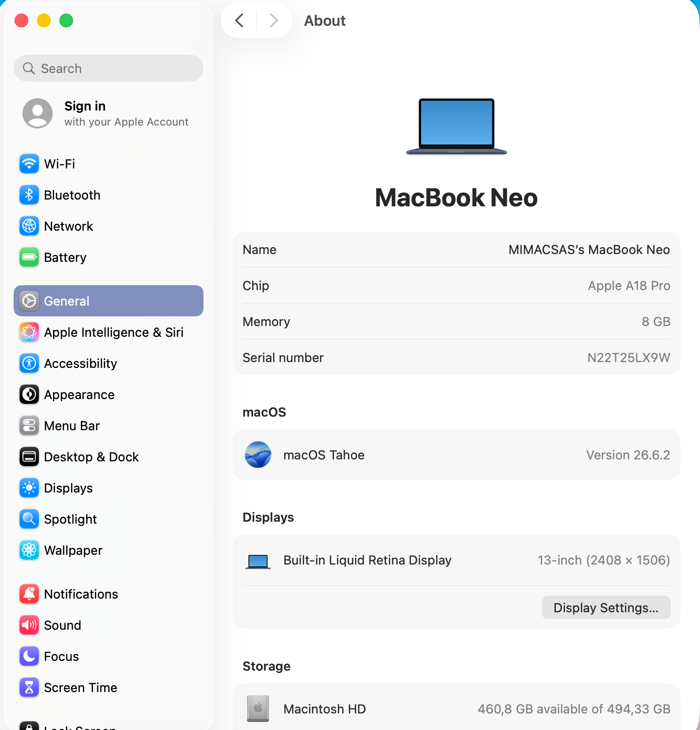This screenshot has width=700, height=730.
Task: Click the Sound speaker icon
Action: (x=29, y=625)
